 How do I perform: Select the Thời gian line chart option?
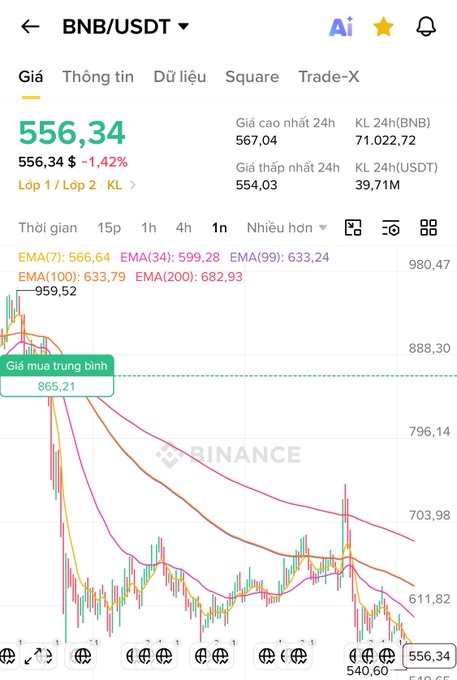click(x=48, y=228)
